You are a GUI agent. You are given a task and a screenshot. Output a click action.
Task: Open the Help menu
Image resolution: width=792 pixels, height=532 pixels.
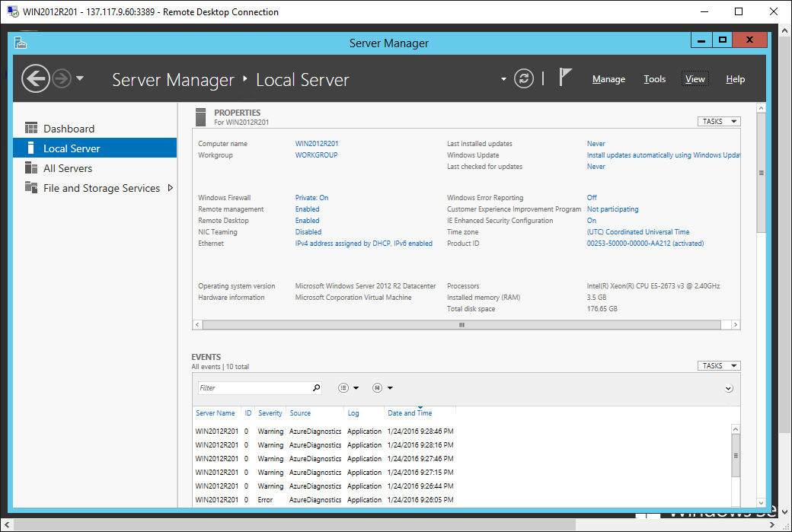coord(736,79)
